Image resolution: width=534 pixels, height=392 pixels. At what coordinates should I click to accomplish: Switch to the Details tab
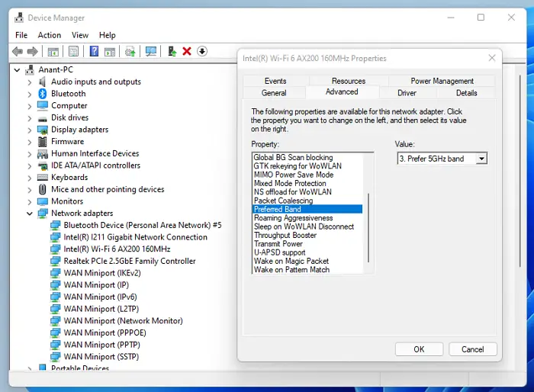tap(466, 92)
